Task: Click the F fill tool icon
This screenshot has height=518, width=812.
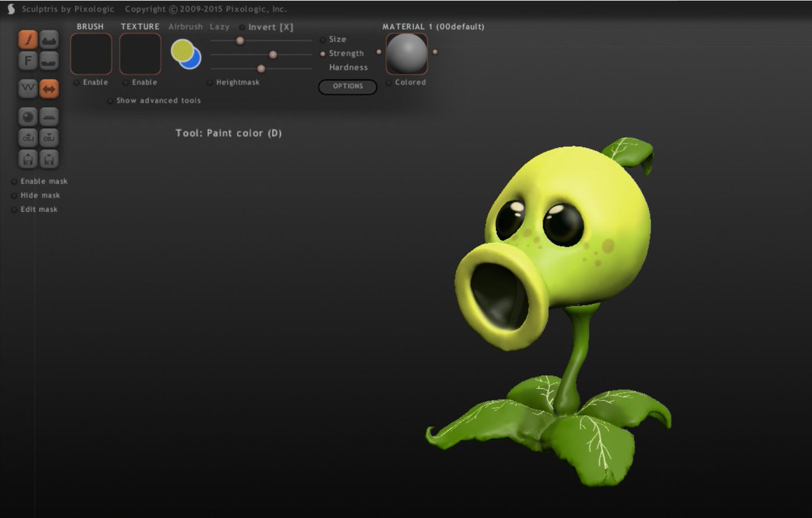Action: click(28, 62)
